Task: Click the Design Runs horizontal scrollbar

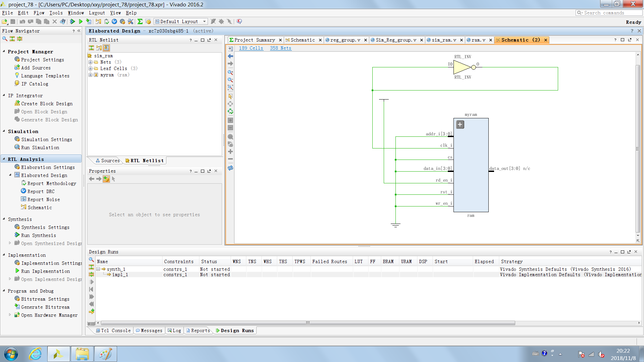Action: [x=307, y=323]
